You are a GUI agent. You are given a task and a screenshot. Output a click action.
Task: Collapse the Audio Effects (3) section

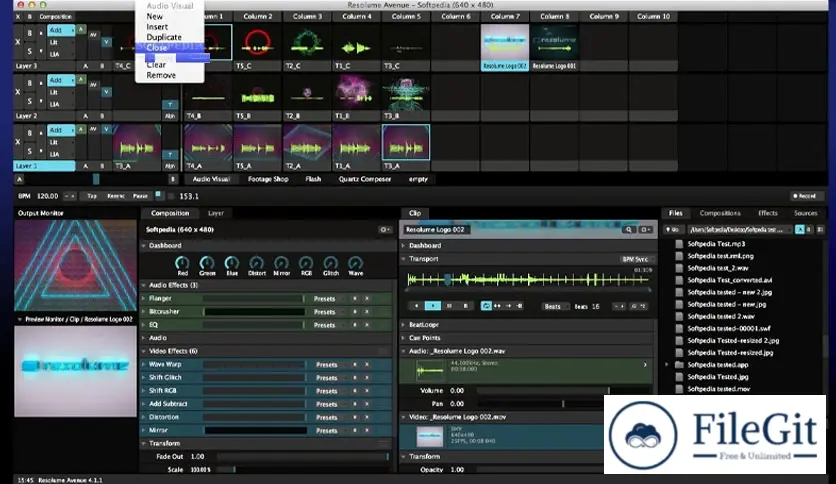tap(144, 286)
